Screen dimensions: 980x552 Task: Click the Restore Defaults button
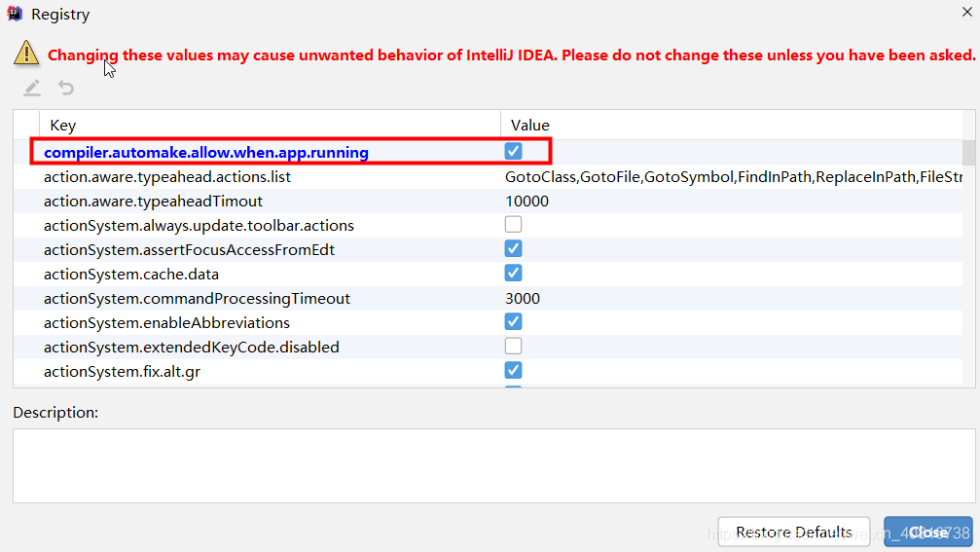click(x=794, y=532)
